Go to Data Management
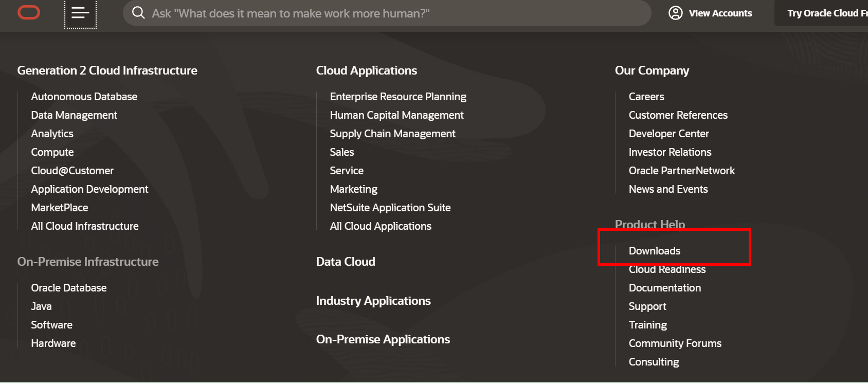Viewport: 868px width, 384px height. 74,115
